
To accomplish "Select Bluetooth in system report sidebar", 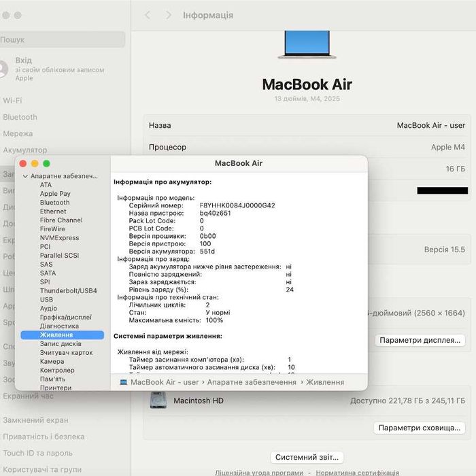I will pos(54,203).
